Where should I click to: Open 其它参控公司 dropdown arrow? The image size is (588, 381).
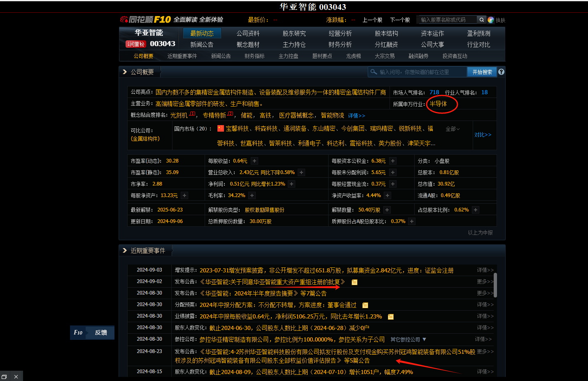[x=424, y=339]
